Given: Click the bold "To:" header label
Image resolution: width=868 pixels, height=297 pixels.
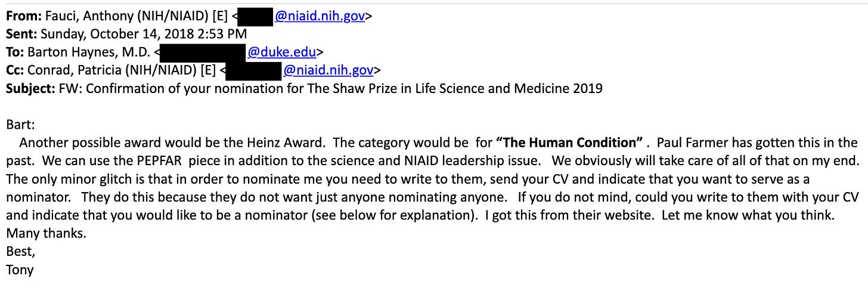Looking at the screenshot, I should (x=15, y=52).
